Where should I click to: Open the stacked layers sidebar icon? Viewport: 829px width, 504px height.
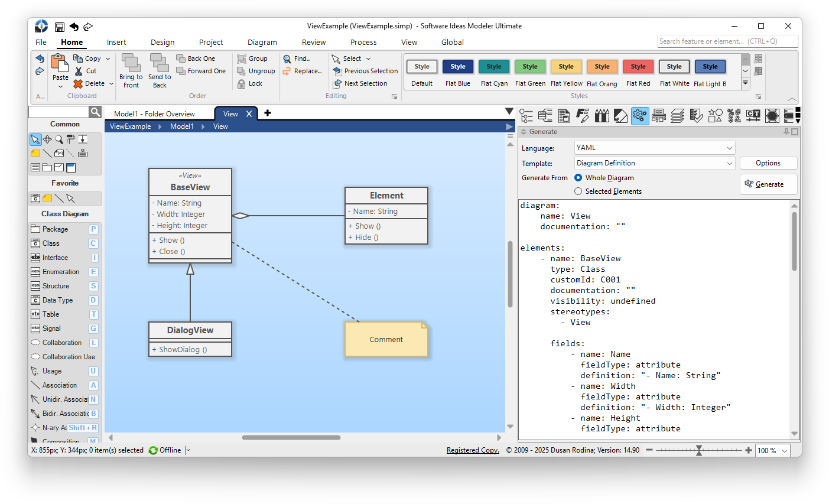[678, 115]
